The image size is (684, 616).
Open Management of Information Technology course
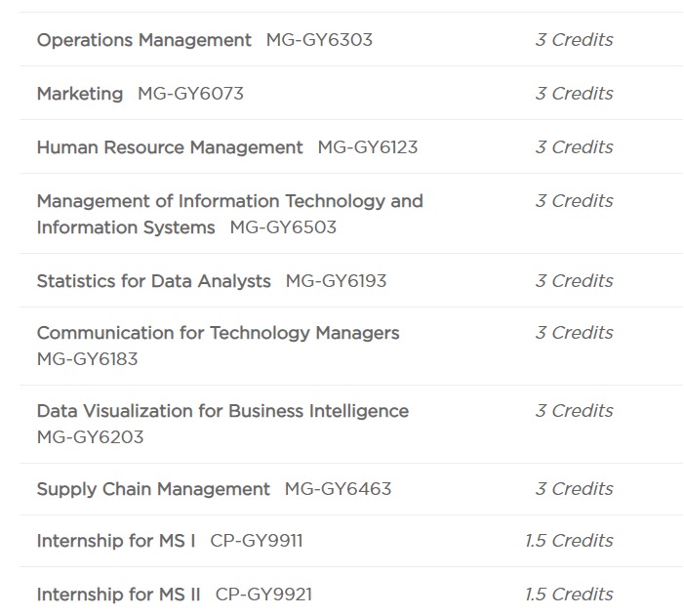pyautogui.click(x=229, y=201)
